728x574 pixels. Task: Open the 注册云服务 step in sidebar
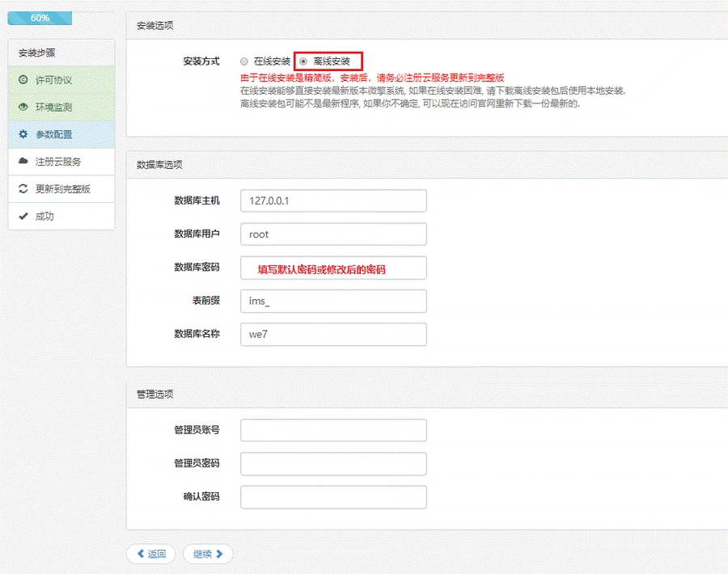click(58, 162)
